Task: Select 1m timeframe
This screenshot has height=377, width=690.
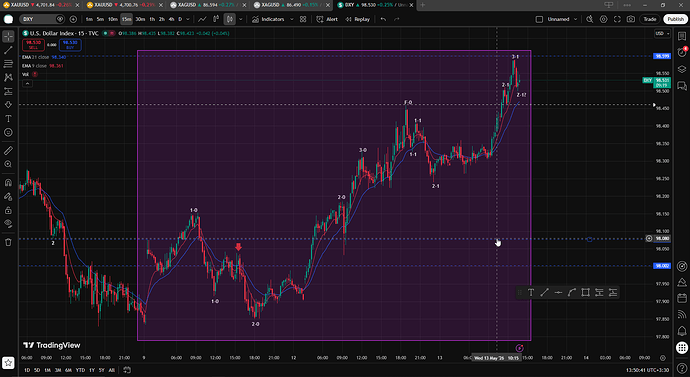Action: click(89, 19)
